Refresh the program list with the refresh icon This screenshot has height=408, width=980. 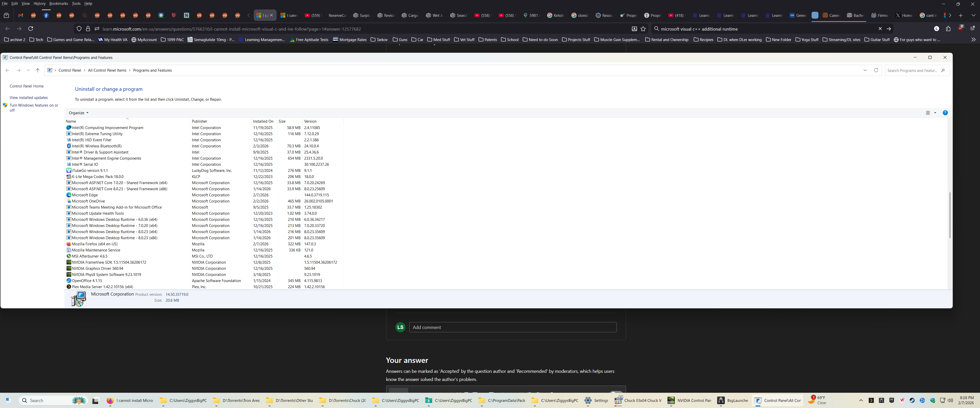[x=876, y=70]
